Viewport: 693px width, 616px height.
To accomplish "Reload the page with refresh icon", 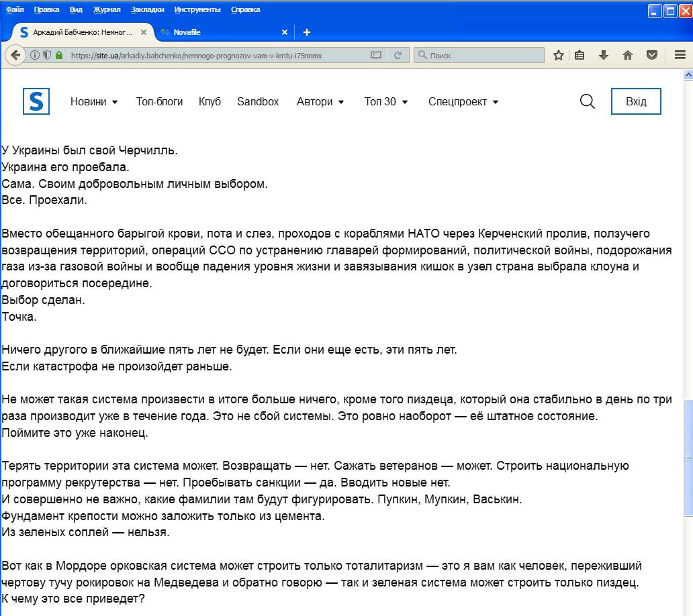I will [398, 55].
